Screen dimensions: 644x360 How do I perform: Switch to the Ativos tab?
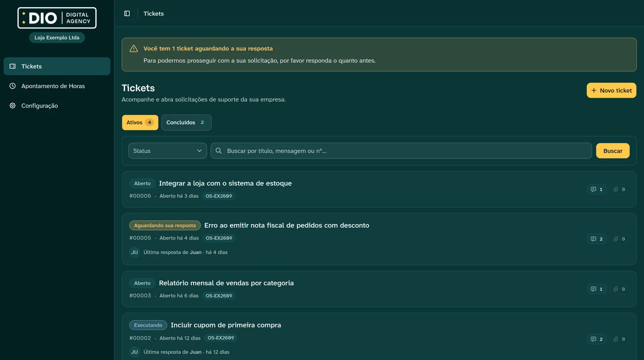140,123
